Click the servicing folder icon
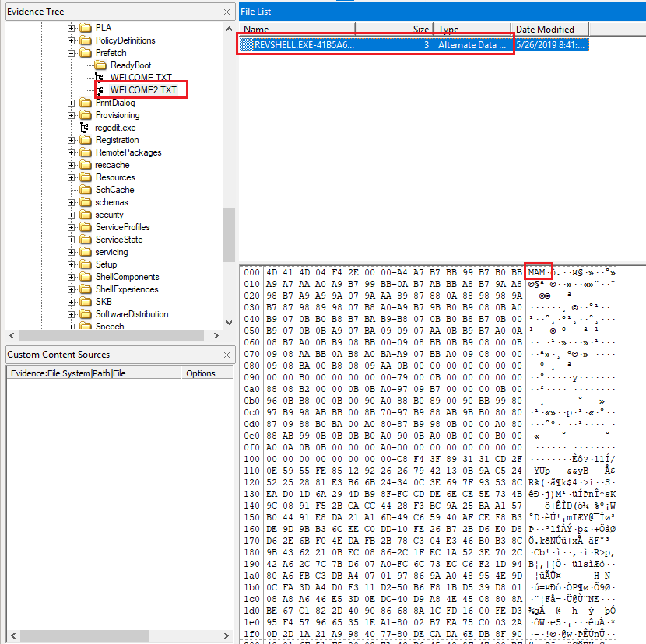Image resolution: width=646 pixels, height=644 pixels. 86,252
